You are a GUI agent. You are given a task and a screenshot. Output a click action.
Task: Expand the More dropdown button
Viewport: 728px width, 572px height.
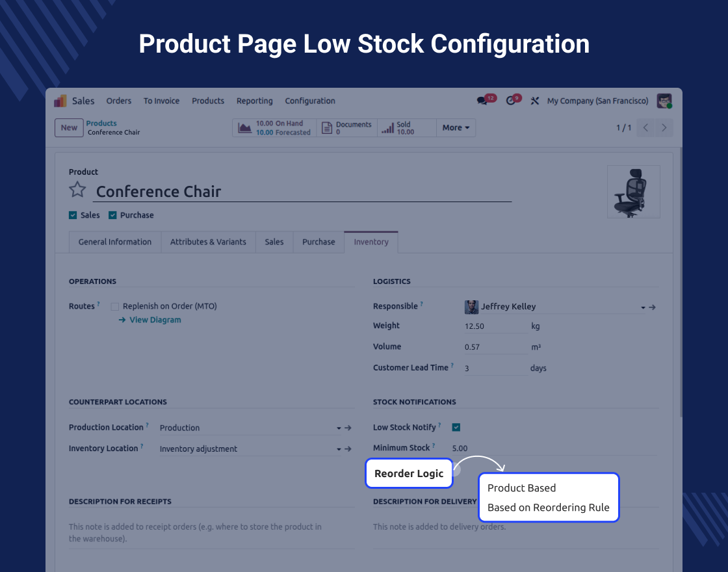[456, 127]
